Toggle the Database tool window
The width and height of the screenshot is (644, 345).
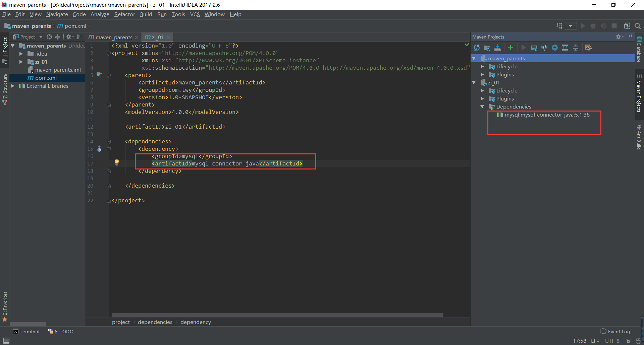(639, 49)
